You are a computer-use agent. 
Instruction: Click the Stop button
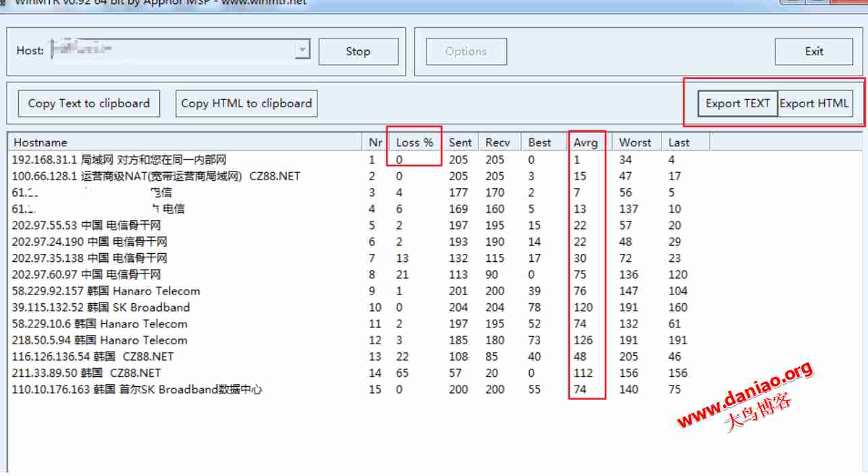(x=358, y=51)
